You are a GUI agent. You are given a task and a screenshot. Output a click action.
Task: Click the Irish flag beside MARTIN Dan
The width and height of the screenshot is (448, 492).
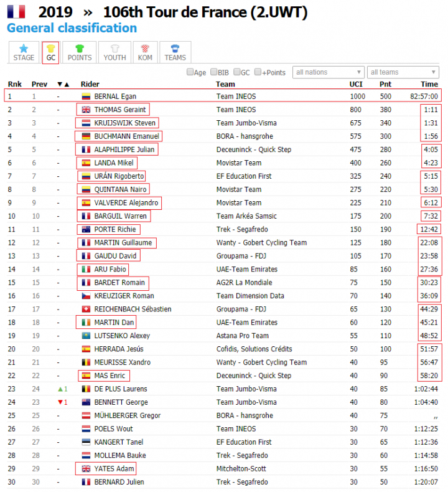86,323
